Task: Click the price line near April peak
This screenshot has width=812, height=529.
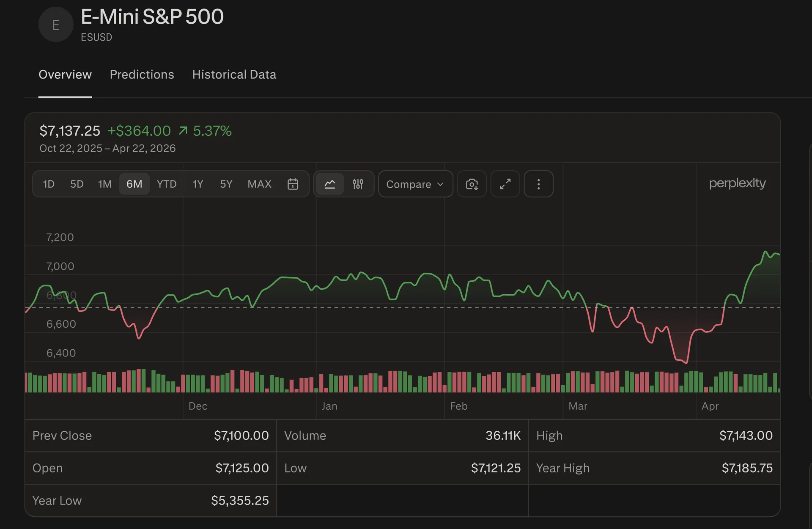Action: coord(765,252)
